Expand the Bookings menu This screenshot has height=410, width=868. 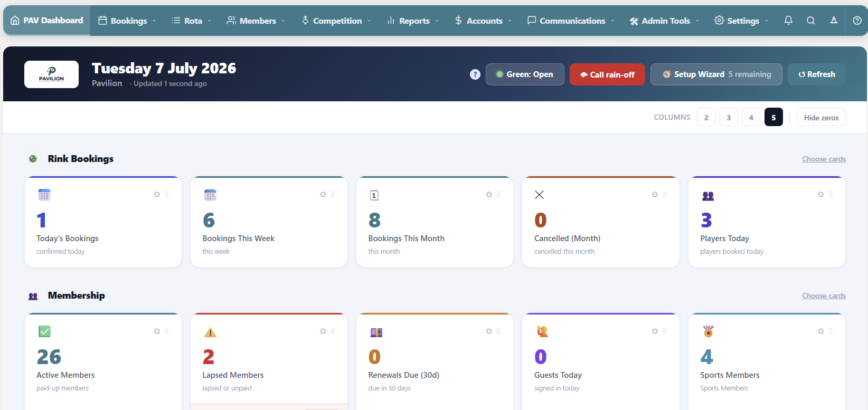[127, 21]
